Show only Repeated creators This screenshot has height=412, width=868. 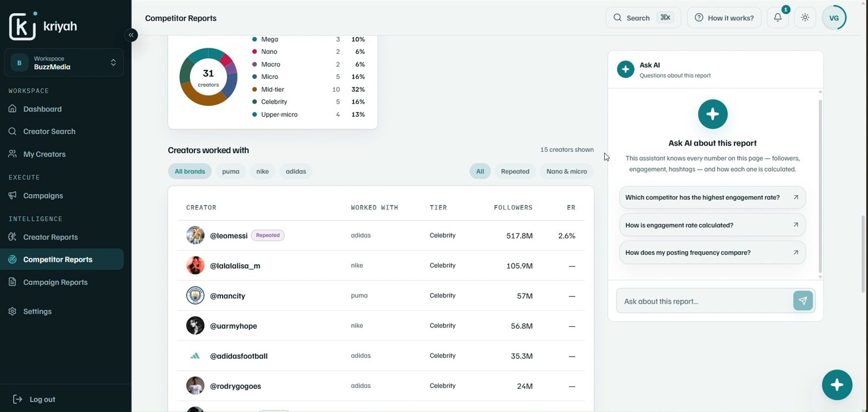(515, 172)
